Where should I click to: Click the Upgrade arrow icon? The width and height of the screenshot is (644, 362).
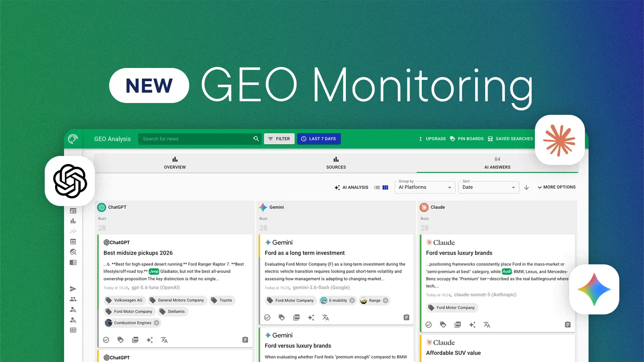click(421, 139)
